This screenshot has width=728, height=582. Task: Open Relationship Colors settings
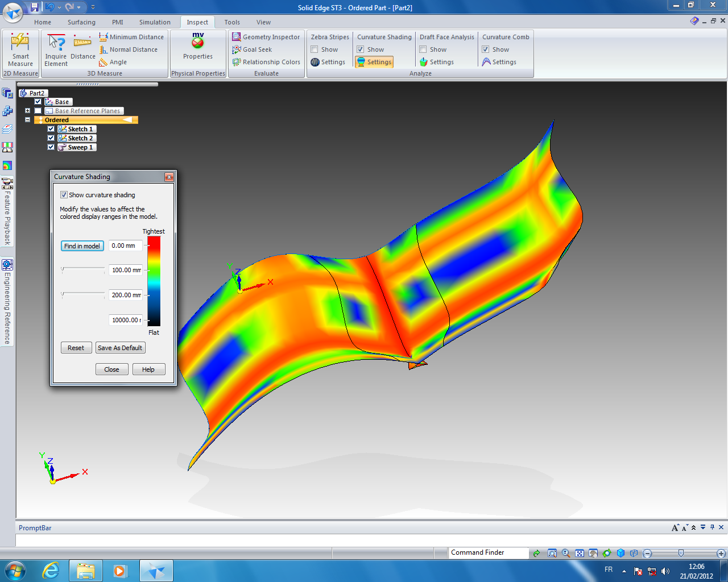coord(266,62)
